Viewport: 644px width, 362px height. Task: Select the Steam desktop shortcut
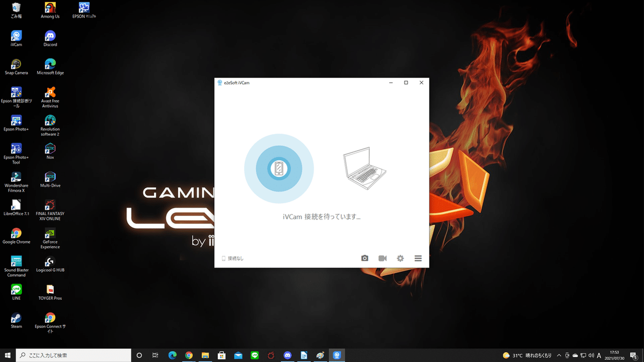(17, 320)
